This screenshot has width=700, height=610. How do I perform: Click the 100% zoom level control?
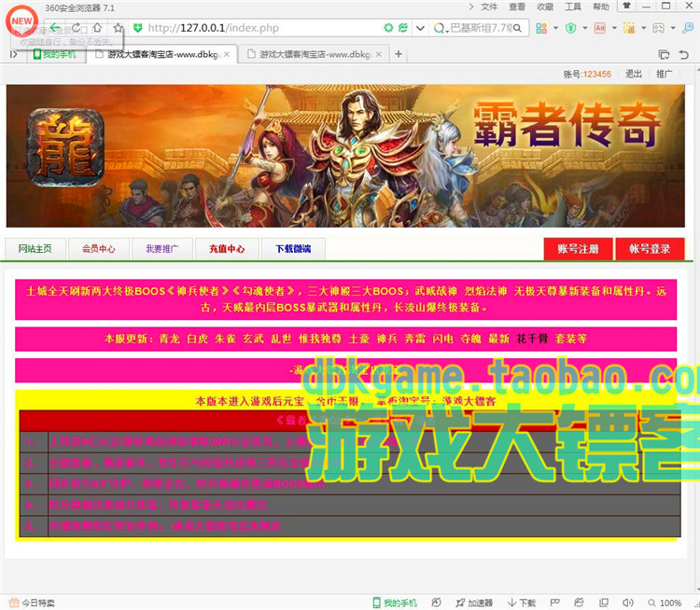pos(665,603)
